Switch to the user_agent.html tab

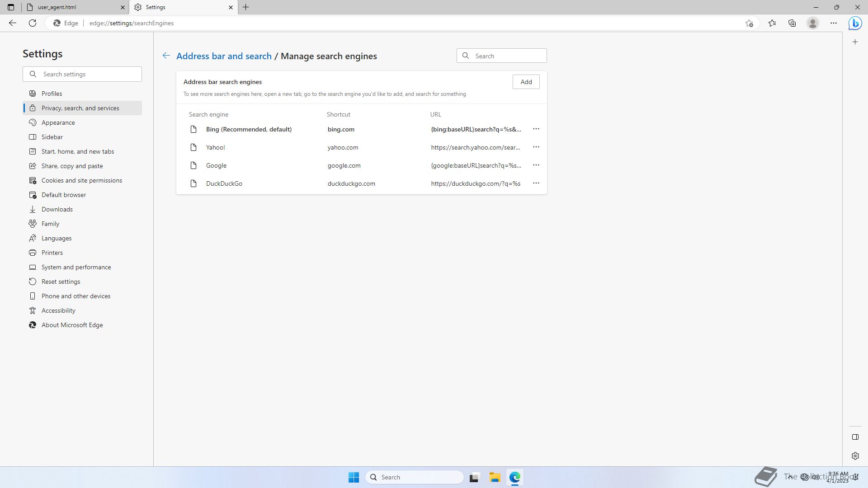(75, 7)
